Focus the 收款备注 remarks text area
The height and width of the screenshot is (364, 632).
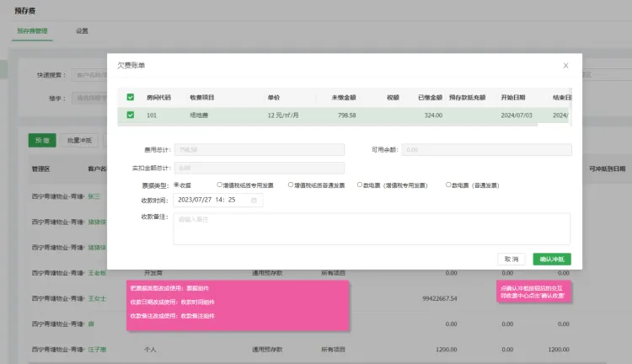372,229
